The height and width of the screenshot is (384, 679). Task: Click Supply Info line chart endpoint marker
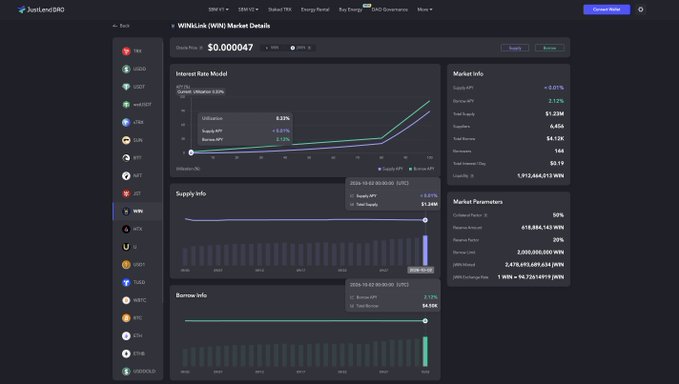pyautogui.click(x=425, y=220)
